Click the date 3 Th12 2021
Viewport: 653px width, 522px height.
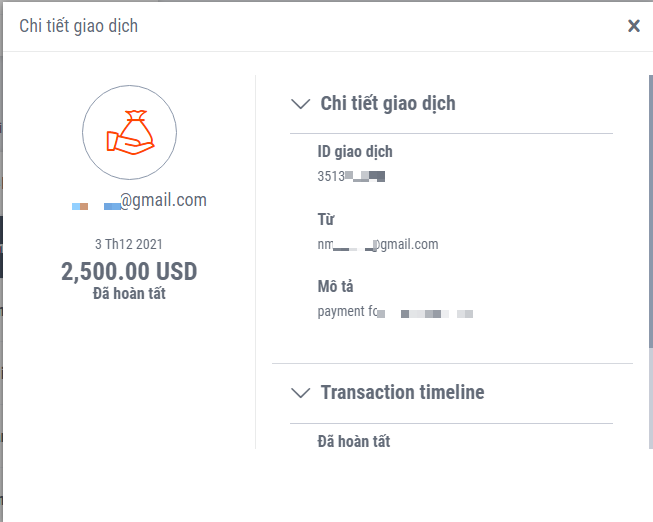[128, 244]
